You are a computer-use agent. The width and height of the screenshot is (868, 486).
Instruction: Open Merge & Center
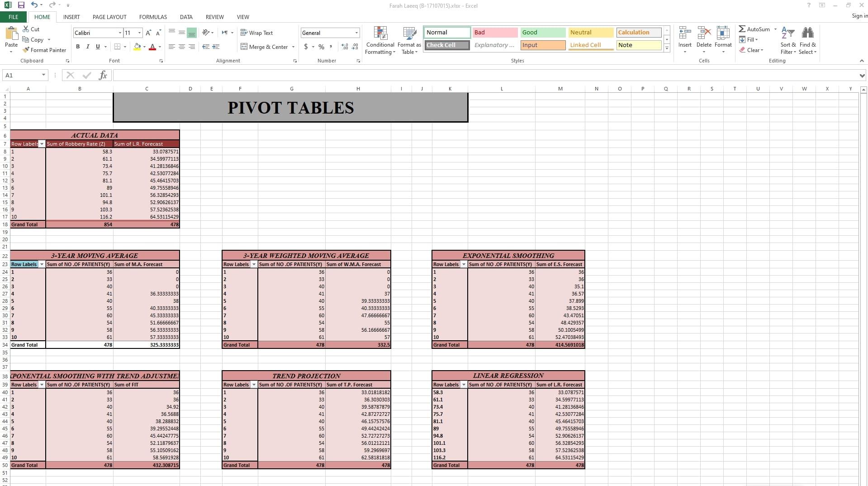pyautogui.click(x=266, y=47)
